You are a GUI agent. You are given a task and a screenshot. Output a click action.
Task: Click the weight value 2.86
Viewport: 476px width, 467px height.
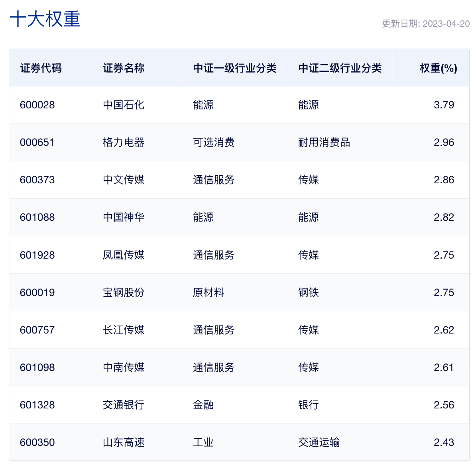pyautogui.click(x=444, y=180)
